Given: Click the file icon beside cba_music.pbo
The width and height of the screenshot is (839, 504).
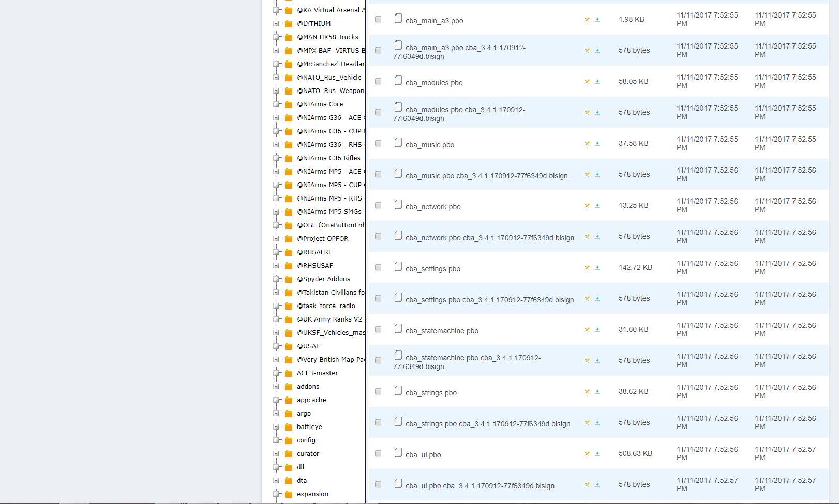Looking at the screenshot, I should pos(398,142).
